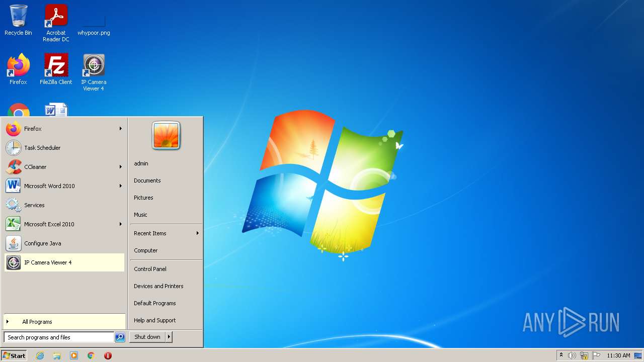
Task: Open Internet Explorer from taskbar
Action: (x=40, y=355)
